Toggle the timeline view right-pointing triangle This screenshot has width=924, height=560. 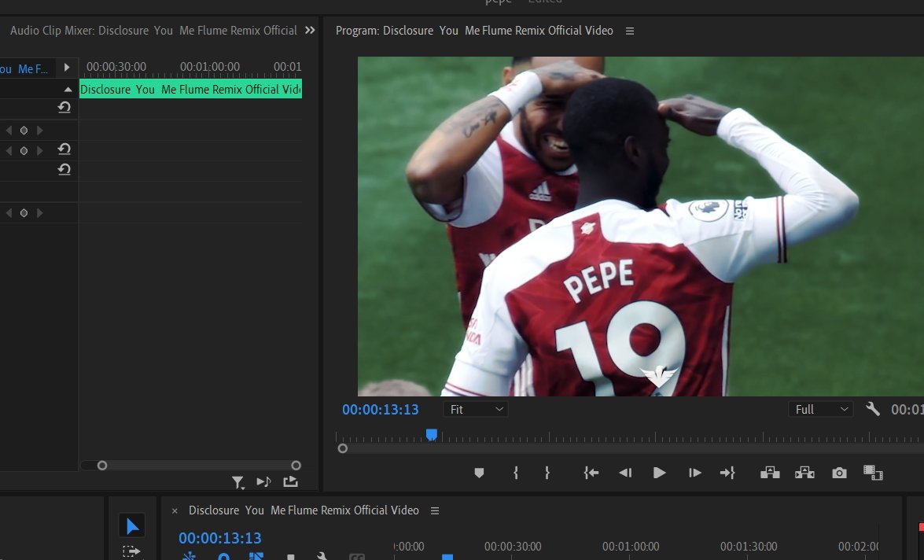click(67, 68)
